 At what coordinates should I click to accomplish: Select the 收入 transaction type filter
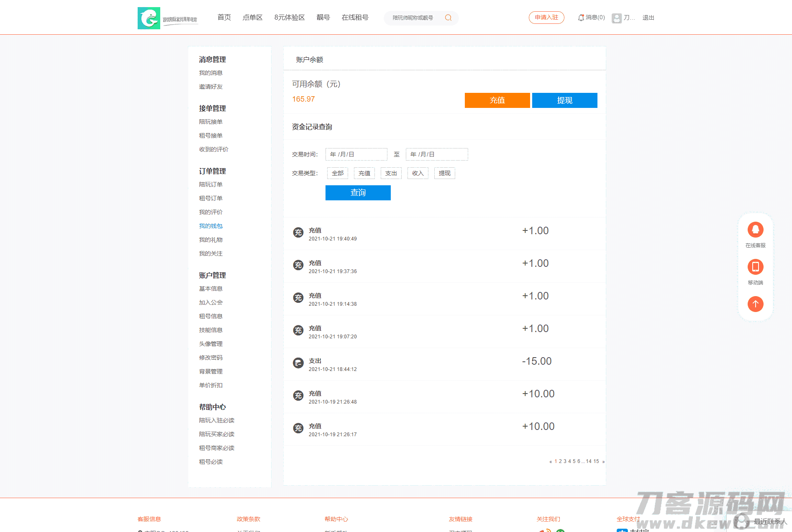click(x=418, y=173)
